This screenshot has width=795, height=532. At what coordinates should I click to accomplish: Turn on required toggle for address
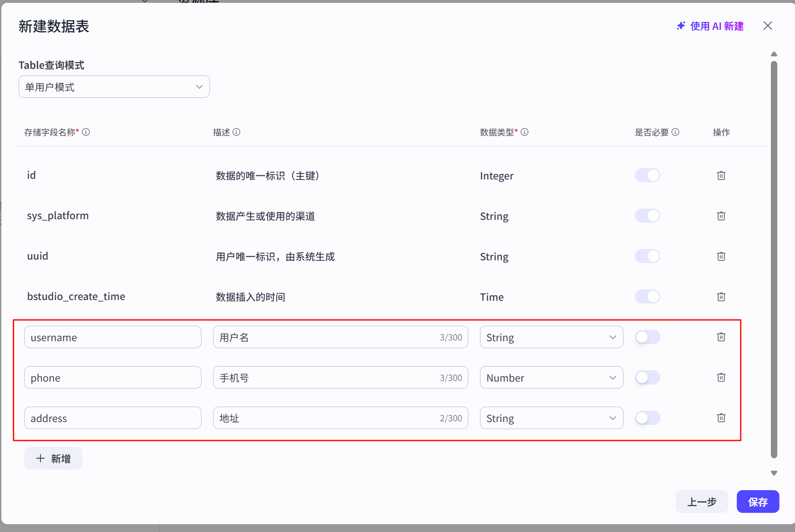[647, 418]
